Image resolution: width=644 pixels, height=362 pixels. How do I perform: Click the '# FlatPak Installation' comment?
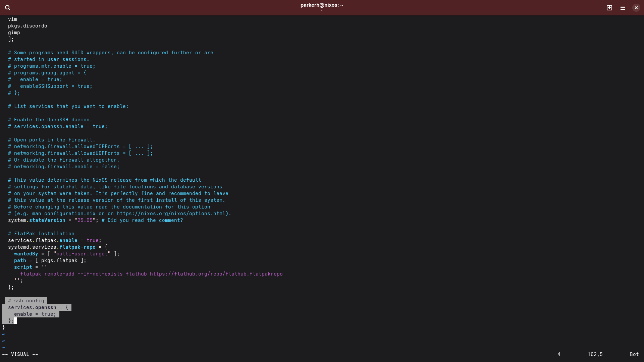click(41, 234)
